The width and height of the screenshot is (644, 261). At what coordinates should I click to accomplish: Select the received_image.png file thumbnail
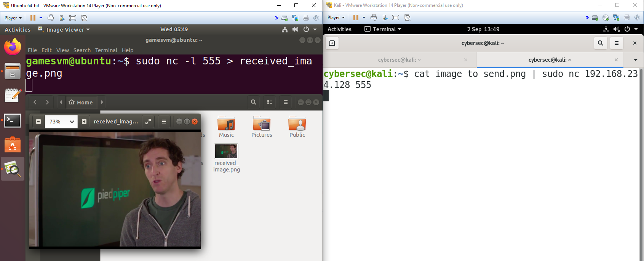tap(226, 151)
